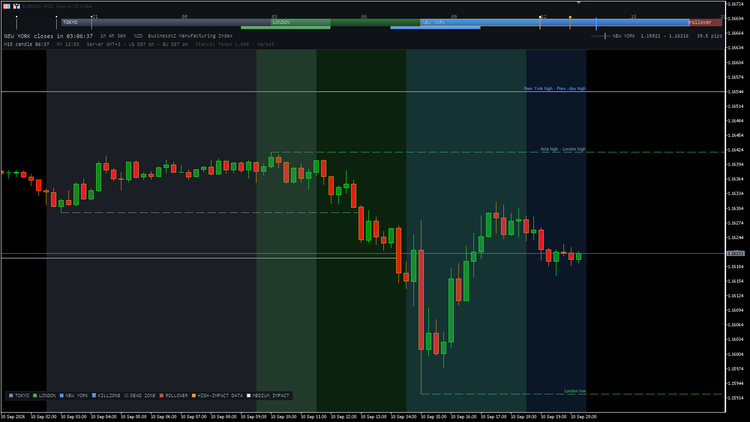Click the KILLZONE legend square
This screenshot has height=422, width=750.
(x=94, y=396)
